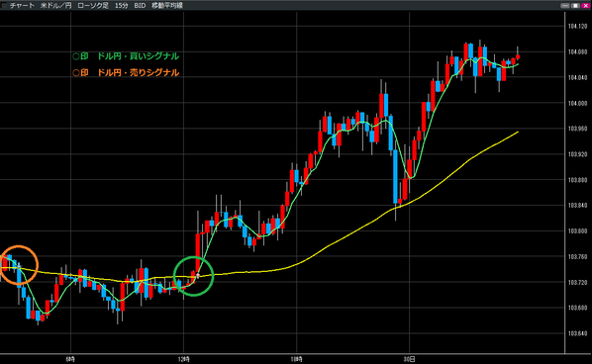Click the 103.960 price axis label

point(578,129)
